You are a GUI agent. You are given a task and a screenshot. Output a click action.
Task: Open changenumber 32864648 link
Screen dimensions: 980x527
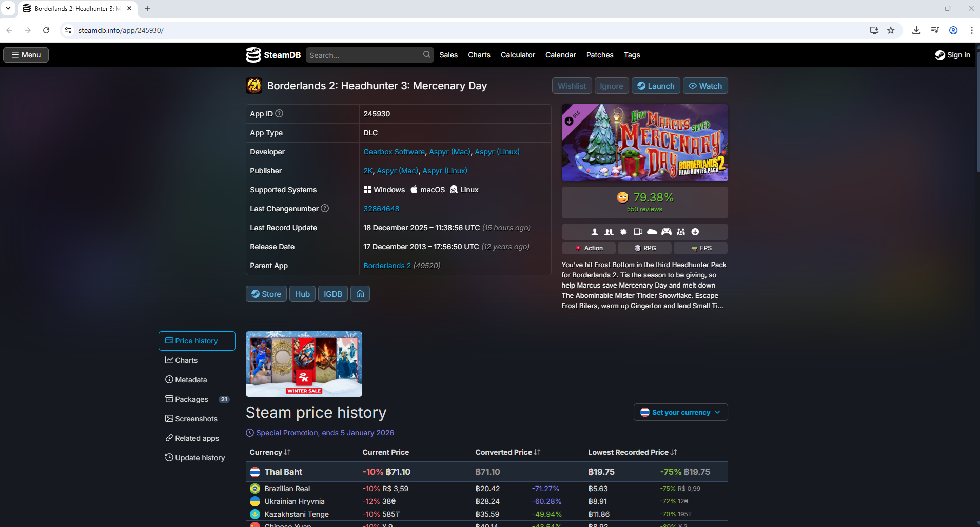point(381,209)
